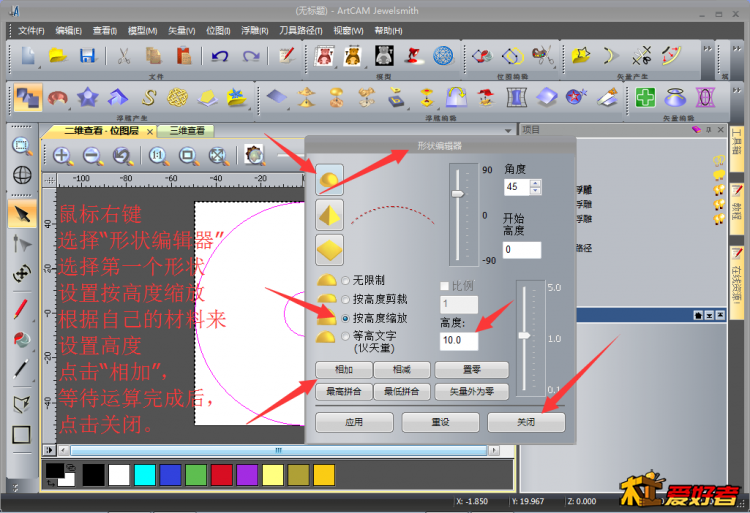The width and height of the screenshot is (750, 513).
Task: Pick the purple color swatch
Action: click(x=247, y=475)
